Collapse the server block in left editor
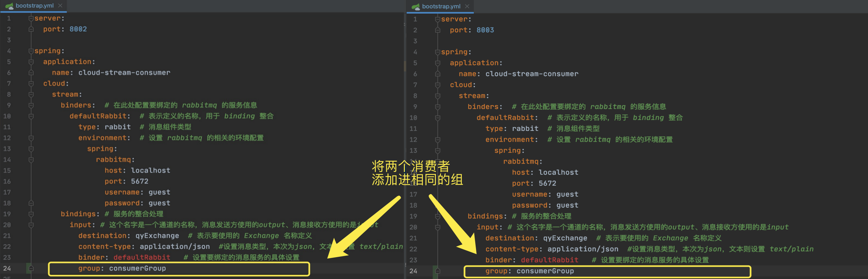Image resolution: width=868 pixels, height=279 pixels. click(x=31, y=18)
